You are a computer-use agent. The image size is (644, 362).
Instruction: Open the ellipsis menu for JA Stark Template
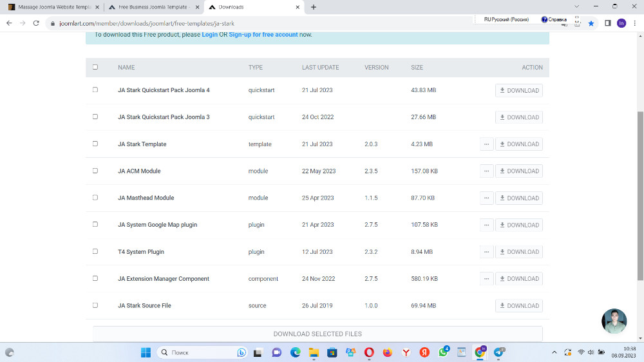click(487, 144)
